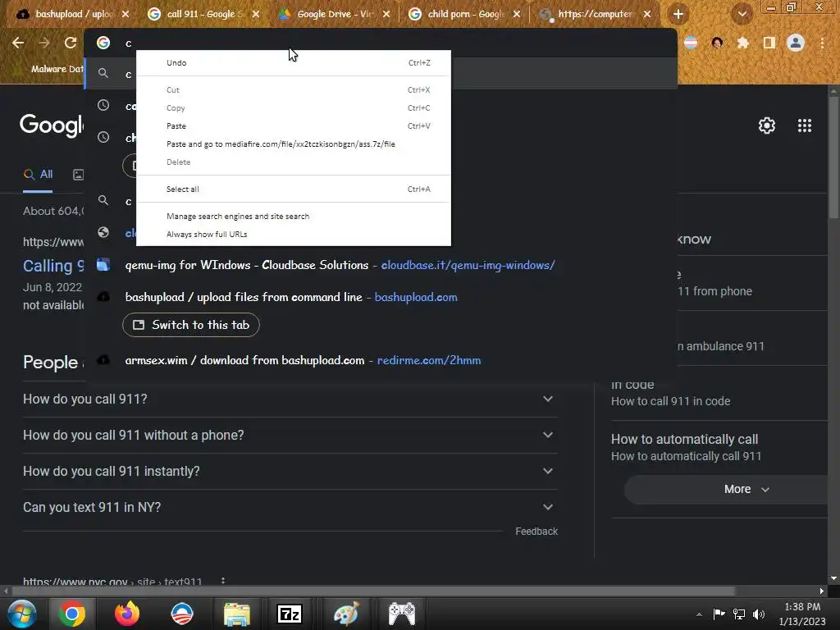Open Manage search engines and site search

click(294, 217)
